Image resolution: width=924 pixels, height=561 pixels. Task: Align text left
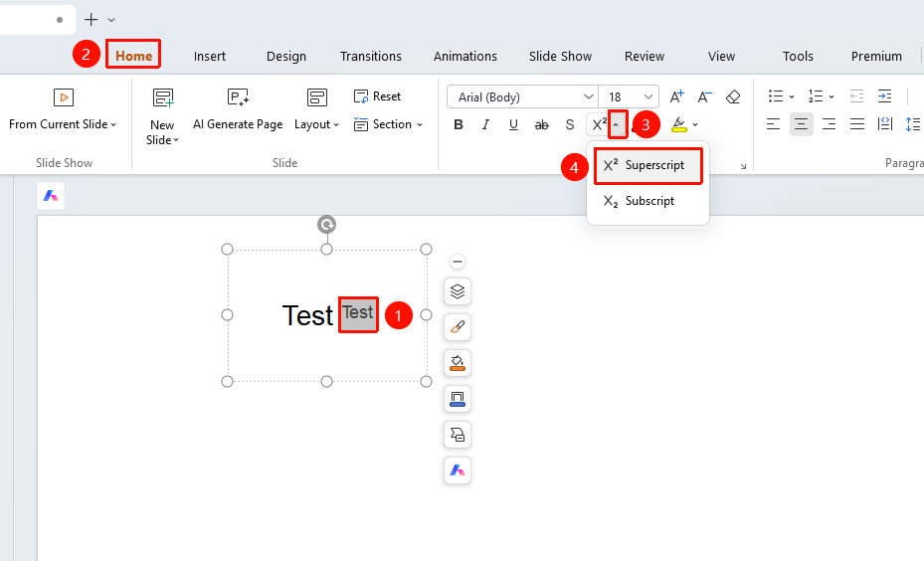(773, 124)
